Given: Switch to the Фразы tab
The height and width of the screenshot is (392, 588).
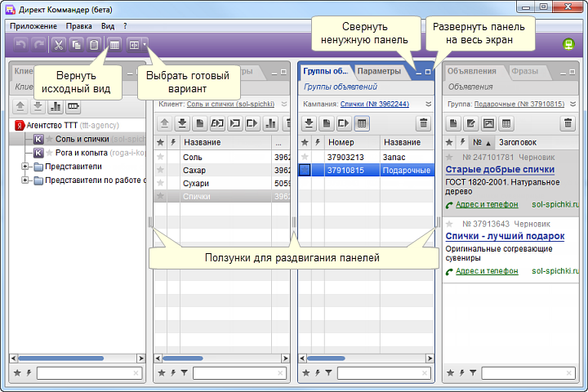Looking at the screenshot, I should [x=524, y=71].
